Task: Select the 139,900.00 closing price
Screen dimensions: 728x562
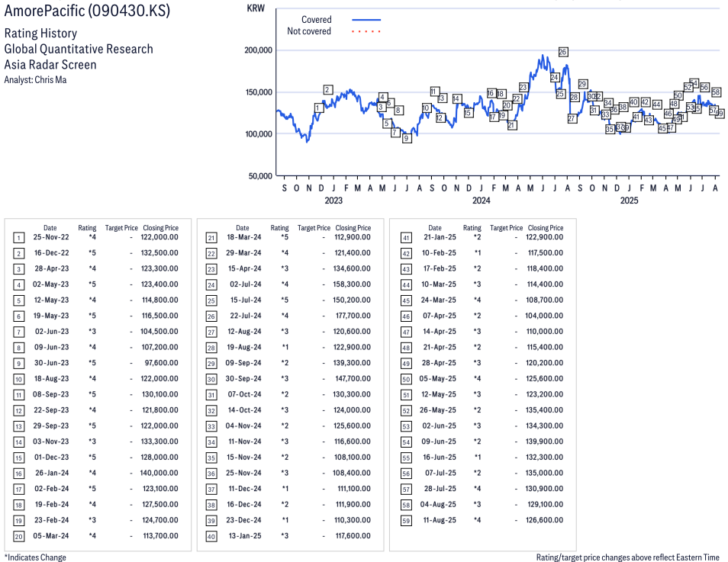Action: [x=544, y=442]
